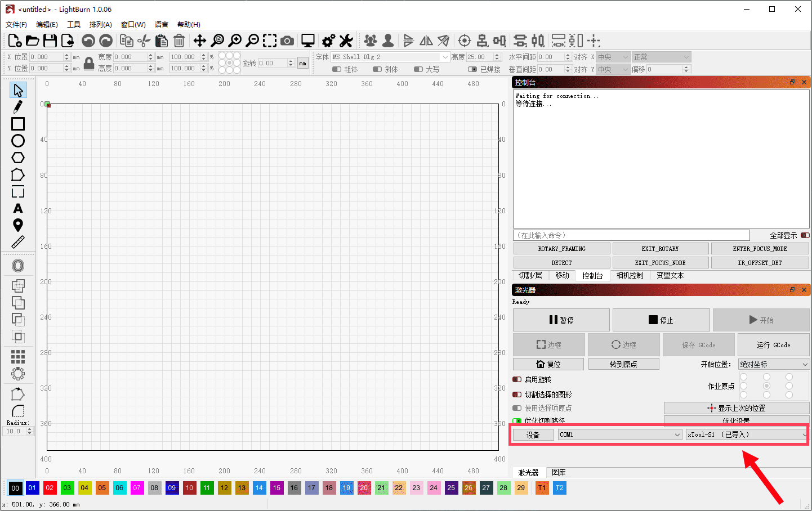Switch to the 切割/层 tab
Screen dimensions: 812x511
pyautogui.click(x=530, y=275)
